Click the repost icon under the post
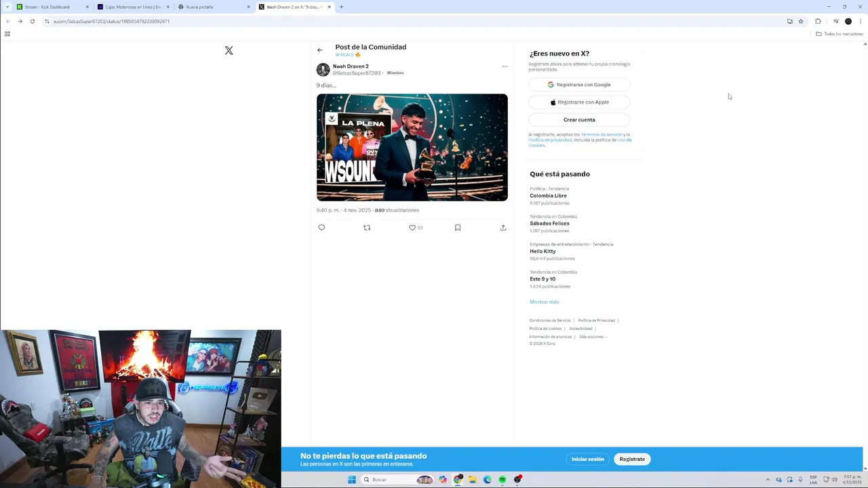 367,228
